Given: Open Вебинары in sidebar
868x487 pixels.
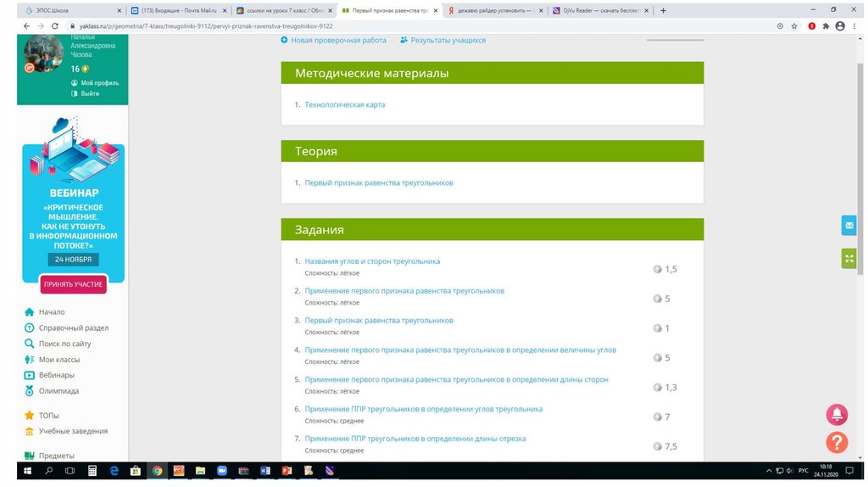Looking at the screenshot, I should (x=57, y=374).
